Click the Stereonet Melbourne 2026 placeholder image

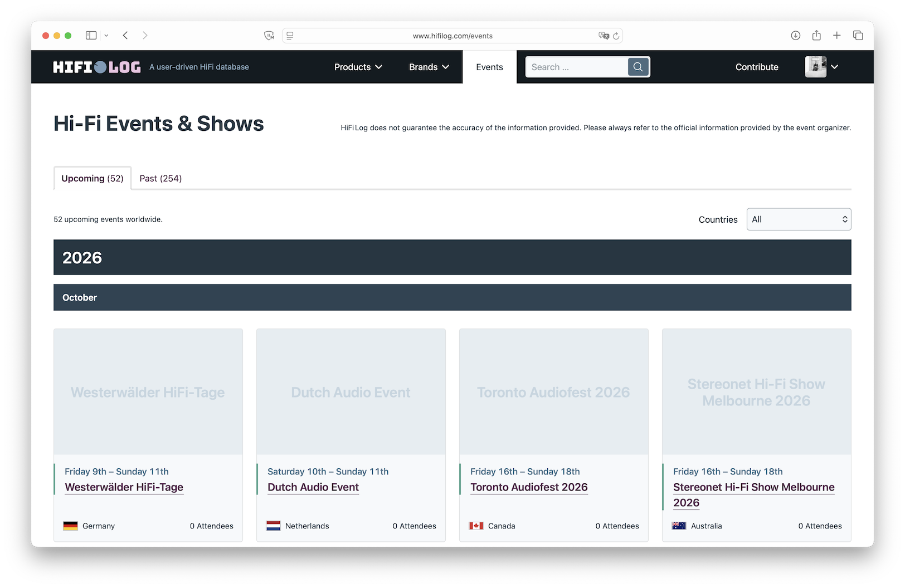(757, 392)
